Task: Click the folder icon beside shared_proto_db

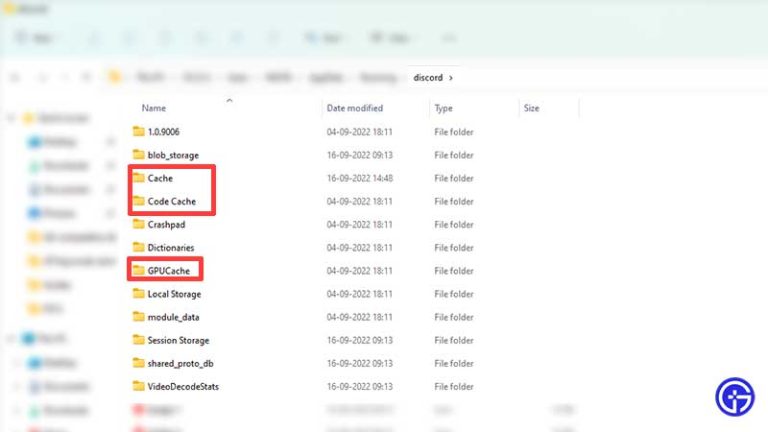Action: click(139, 363)
